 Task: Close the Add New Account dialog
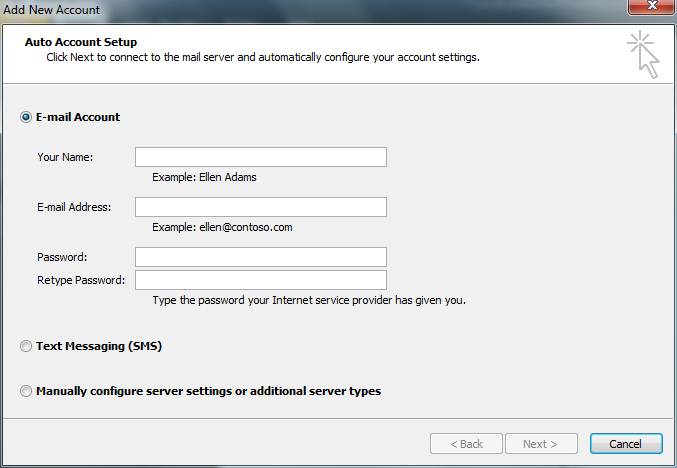coord(652,6)
